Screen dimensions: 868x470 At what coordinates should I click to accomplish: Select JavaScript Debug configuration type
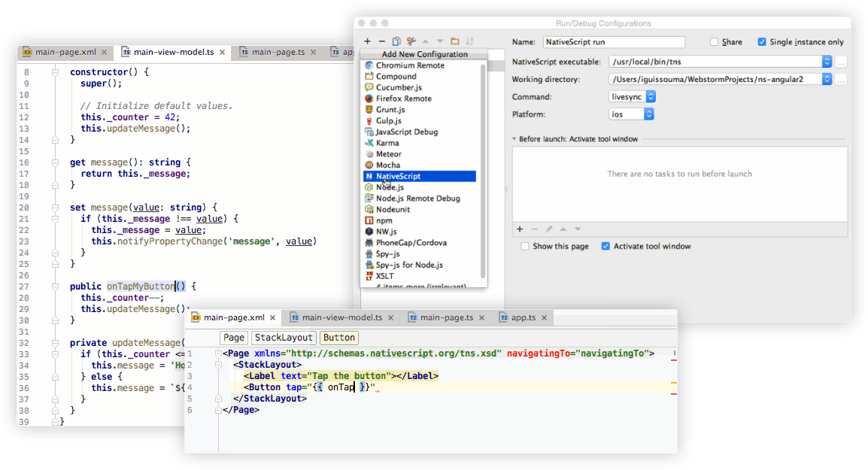point(420,132)
